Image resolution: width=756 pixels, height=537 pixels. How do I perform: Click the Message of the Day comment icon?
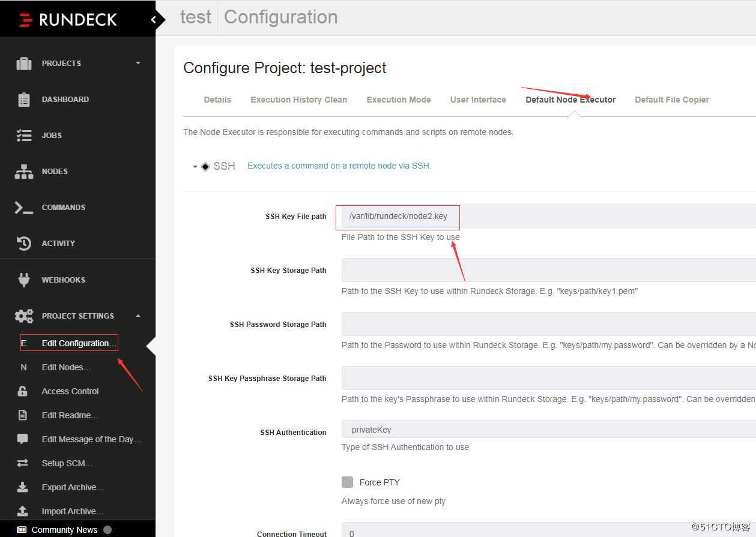click(23, 439)
